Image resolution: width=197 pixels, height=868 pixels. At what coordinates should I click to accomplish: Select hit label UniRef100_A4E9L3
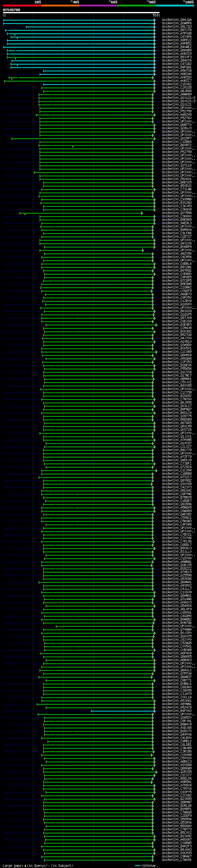pos(177,223)
